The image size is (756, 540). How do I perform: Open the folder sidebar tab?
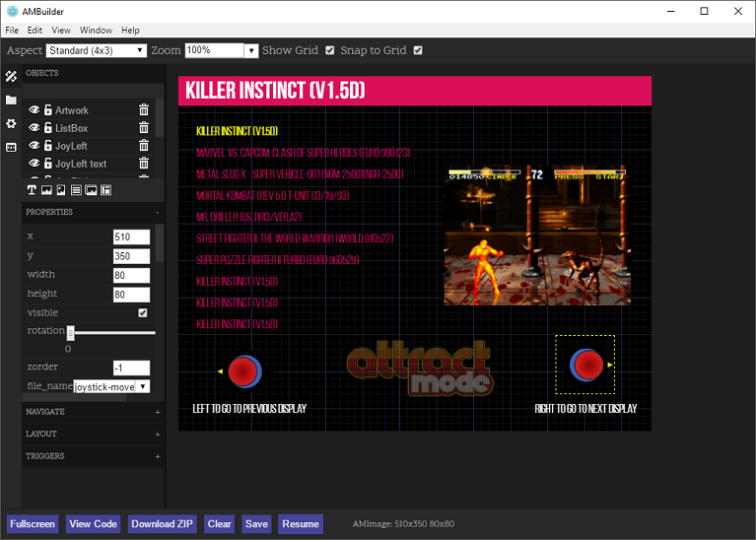[x=11, y=100]
